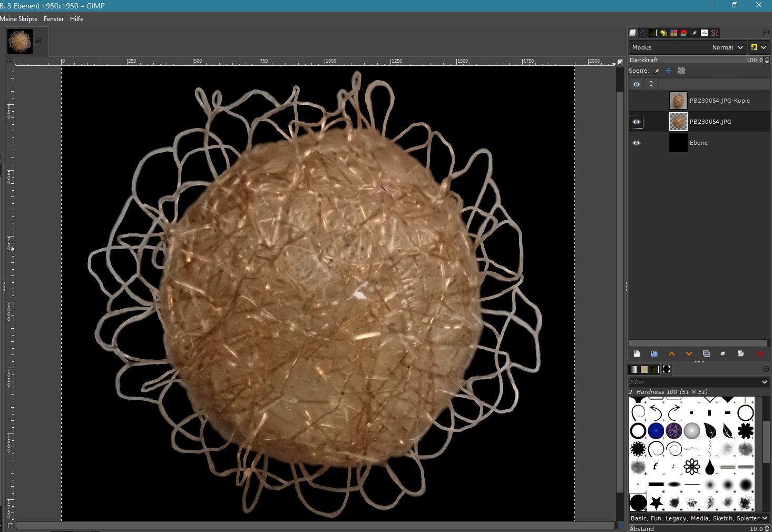Open the Hilfe menu
The image size is (772, 532).
[x=77, y=19]
